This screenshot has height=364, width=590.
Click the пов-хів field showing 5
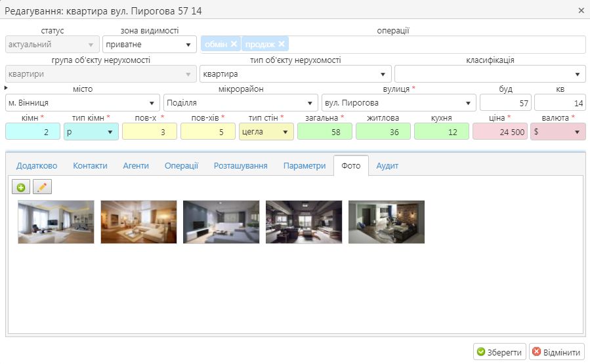[207, 132]
